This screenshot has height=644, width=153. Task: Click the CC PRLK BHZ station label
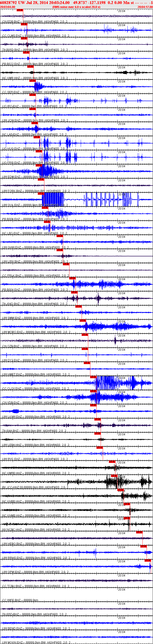tap(36, 276)
